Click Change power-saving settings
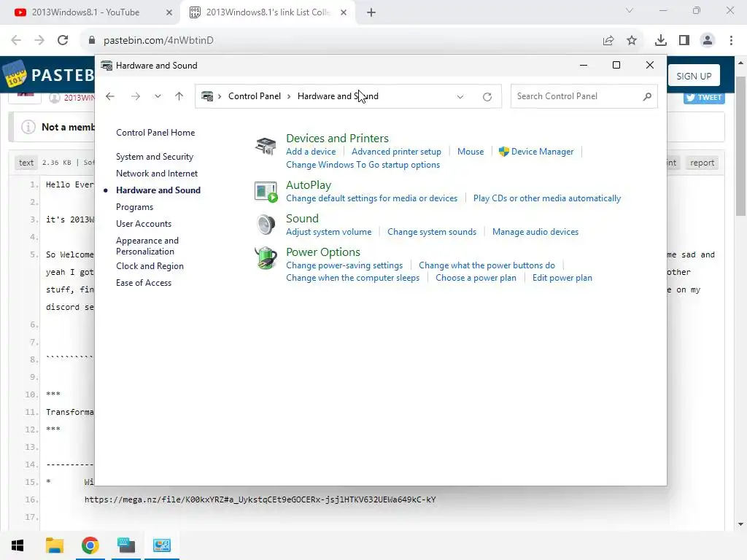The height and width of the screenshot is (560, 747). pyautogui.click(x=344, y=265)
